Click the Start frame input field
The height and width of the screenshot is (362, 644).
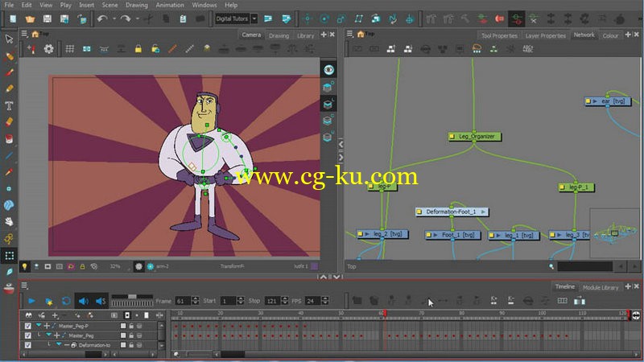pos(228,301)
